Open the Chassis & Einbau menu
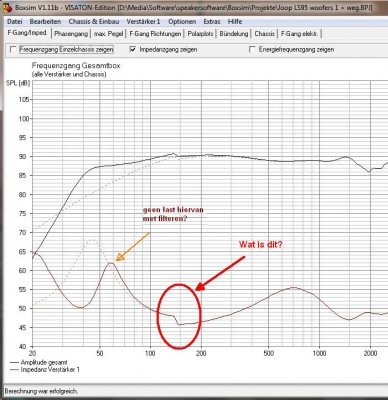 tap(94, 22)
